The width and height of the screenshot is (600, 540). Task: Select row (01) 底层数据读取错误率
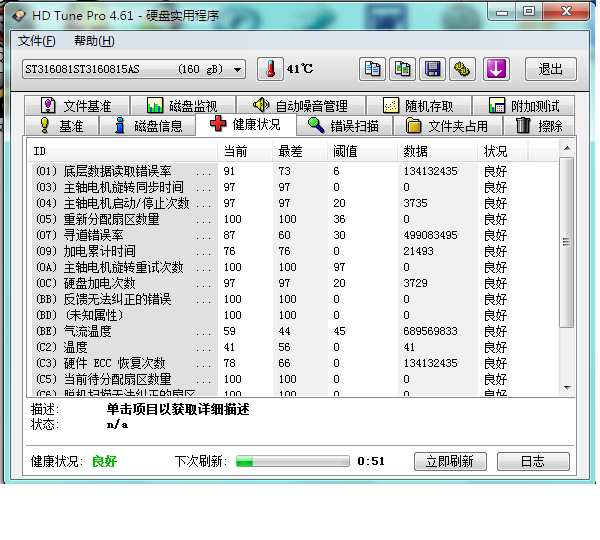293,171
